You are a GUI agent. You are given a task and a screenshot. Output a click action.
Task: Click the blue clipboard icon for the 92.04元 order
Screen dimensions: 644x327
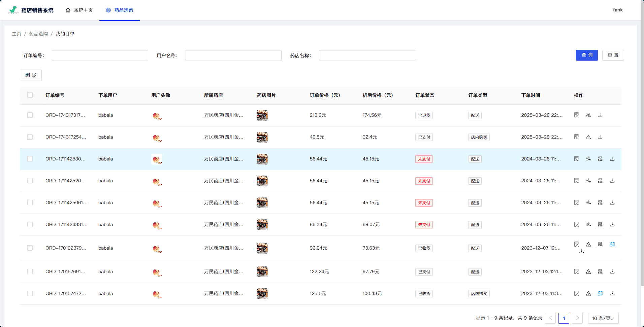pos(612,244)
